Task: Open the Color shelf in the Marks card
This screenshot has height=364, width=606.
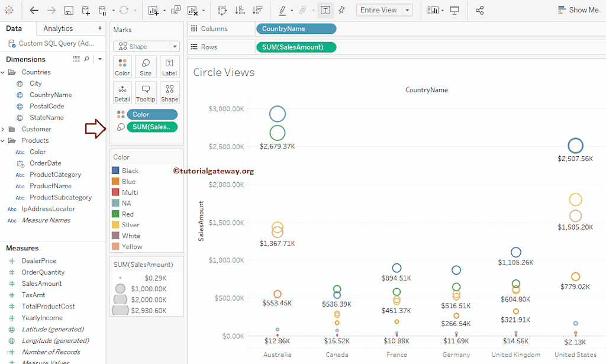Action: pos(122,66)
